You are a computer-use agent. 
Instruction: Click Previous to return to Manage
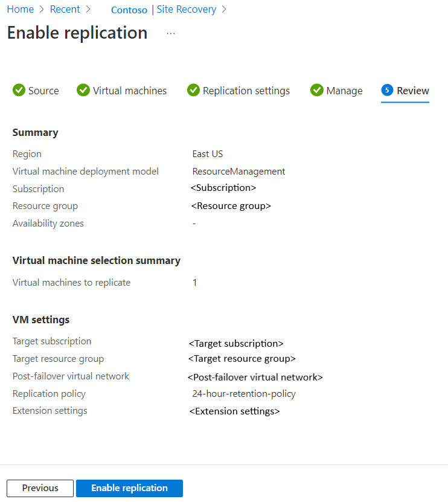pos(40,488)
